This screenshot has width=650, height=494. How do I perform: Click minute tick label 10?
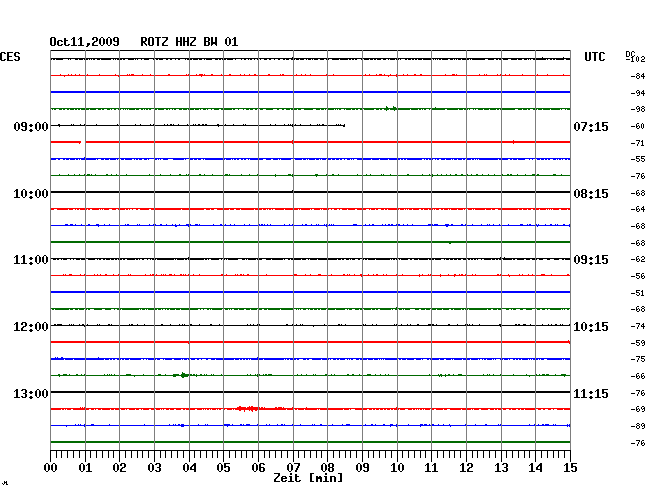397,468
